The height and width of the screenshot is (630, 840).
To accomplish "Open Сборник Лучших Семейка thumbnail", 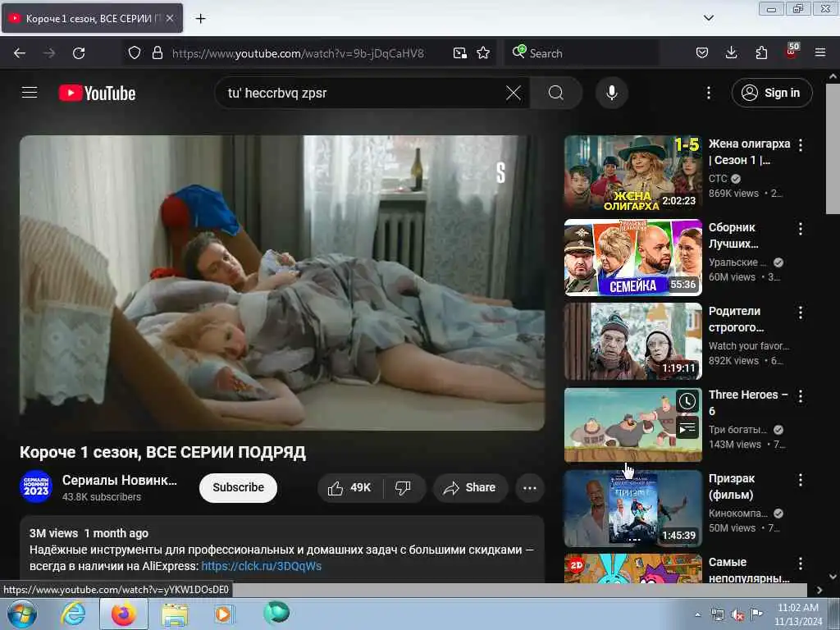I will click(x=632, y=257).
